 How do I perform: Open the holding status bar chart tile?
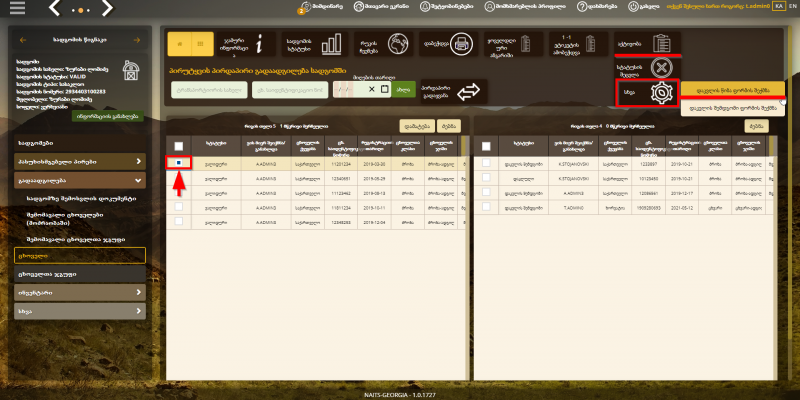[x=315, y=44]
